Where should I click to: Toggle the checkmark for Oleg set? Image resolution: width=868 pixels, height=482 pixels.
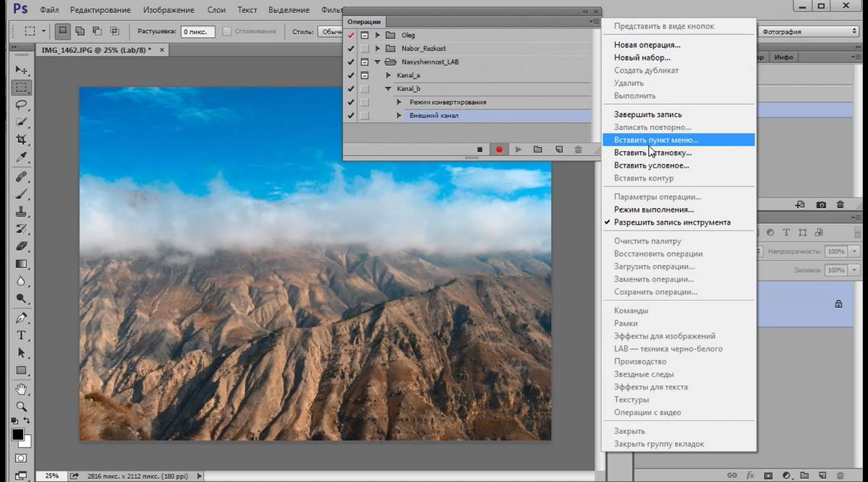pyautogui.click(x=351, y=35)
